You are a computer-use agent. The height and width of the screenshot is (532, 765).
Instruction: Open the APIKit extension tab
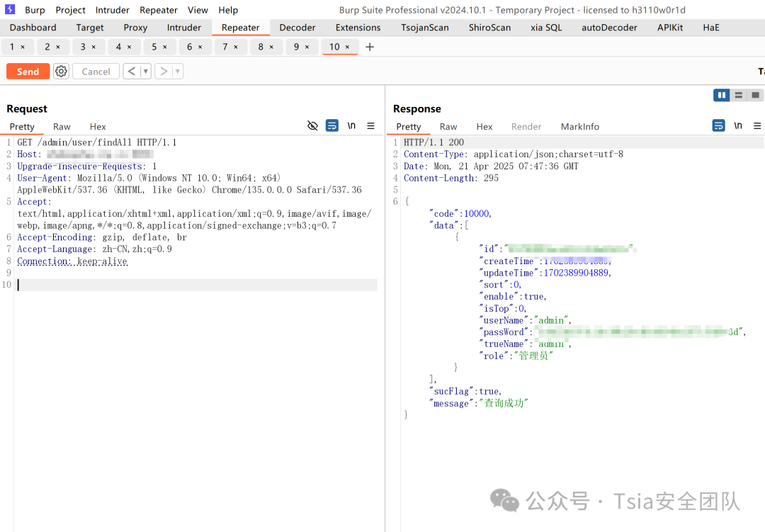tap(670, 28)
